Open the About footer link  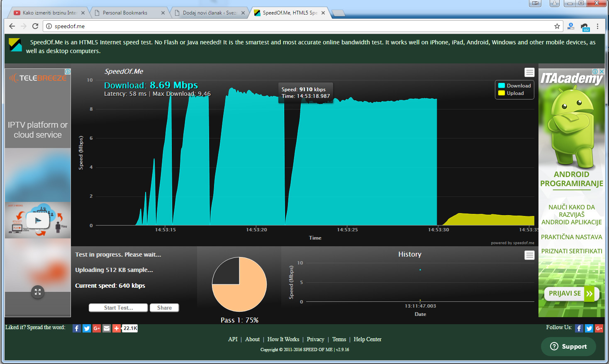pos(252,339)
